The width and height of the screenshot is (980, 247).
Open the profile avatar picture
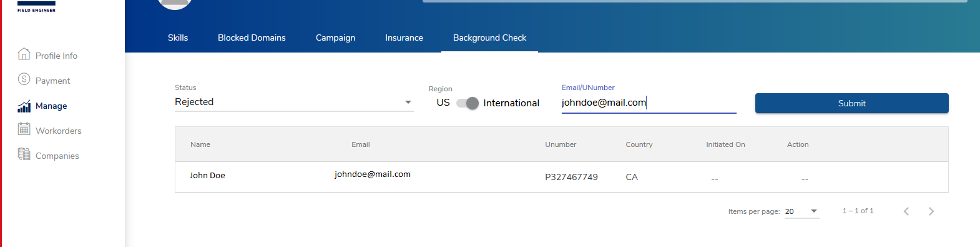[175, 4]
